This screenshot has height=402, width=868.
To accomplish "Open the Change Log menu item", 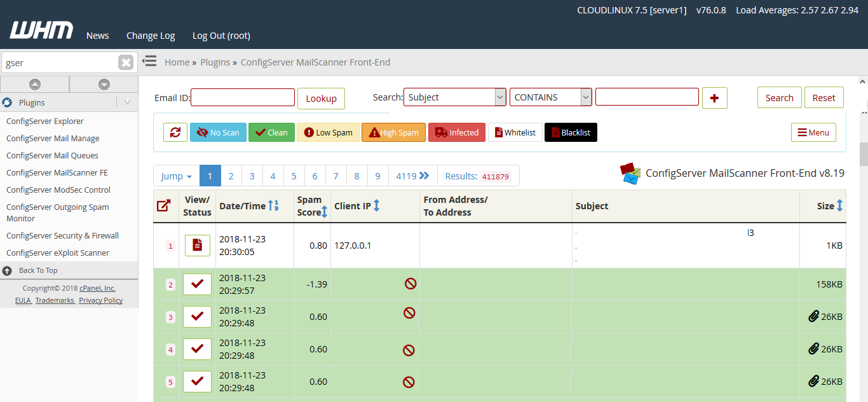I will pos(151,36).
